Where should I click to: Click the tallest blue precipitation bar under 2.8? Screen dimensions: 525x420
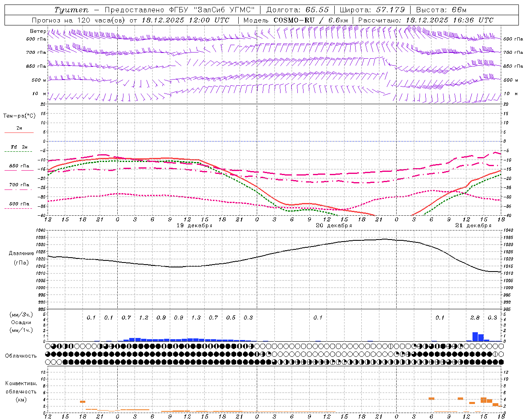(475, 337)
